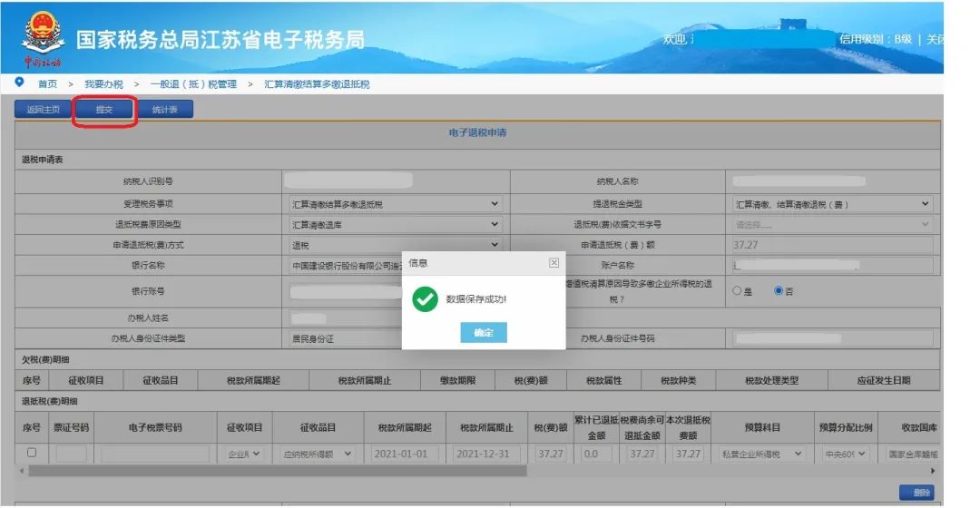Open the 退抵税费原因类型 dropdown

pos(393,224)
